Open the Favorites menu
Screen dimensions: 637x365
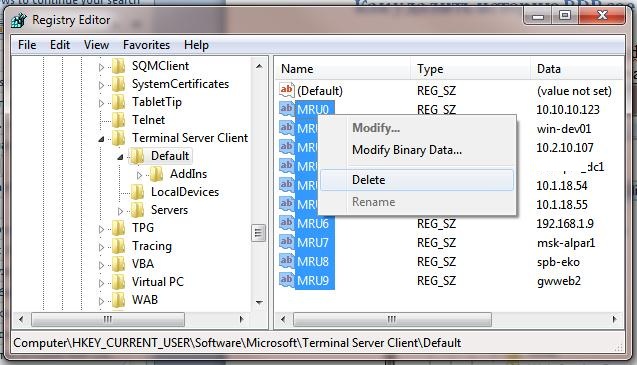coord(146,45)
